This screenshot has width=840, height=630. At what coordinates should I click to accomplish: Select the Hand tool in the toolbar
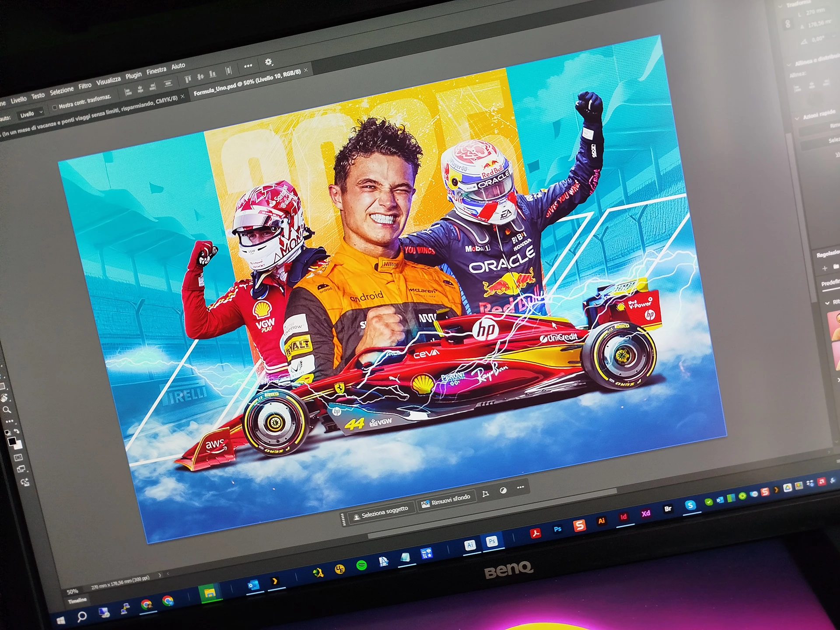[x=5, y=398]
